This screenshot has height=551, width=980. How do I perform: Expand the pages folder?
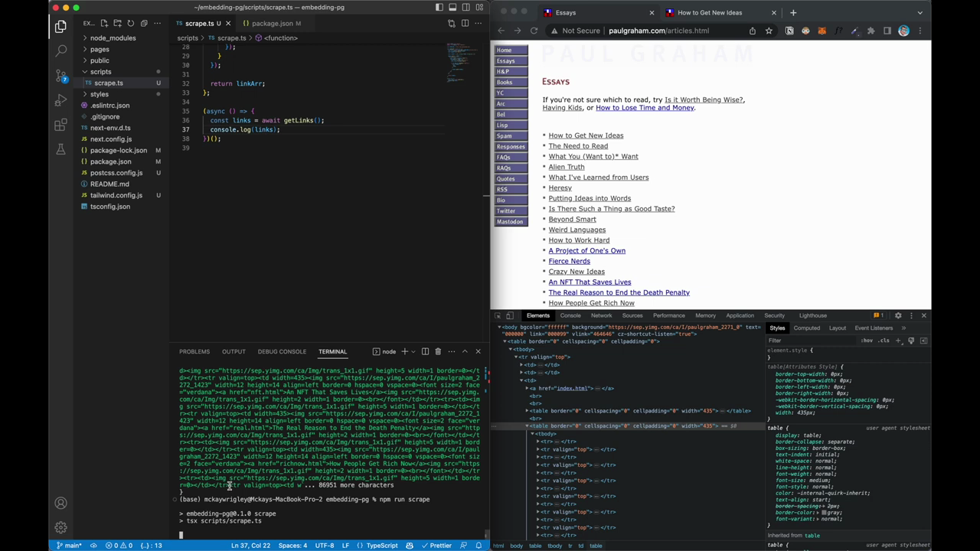click(100, 49)
